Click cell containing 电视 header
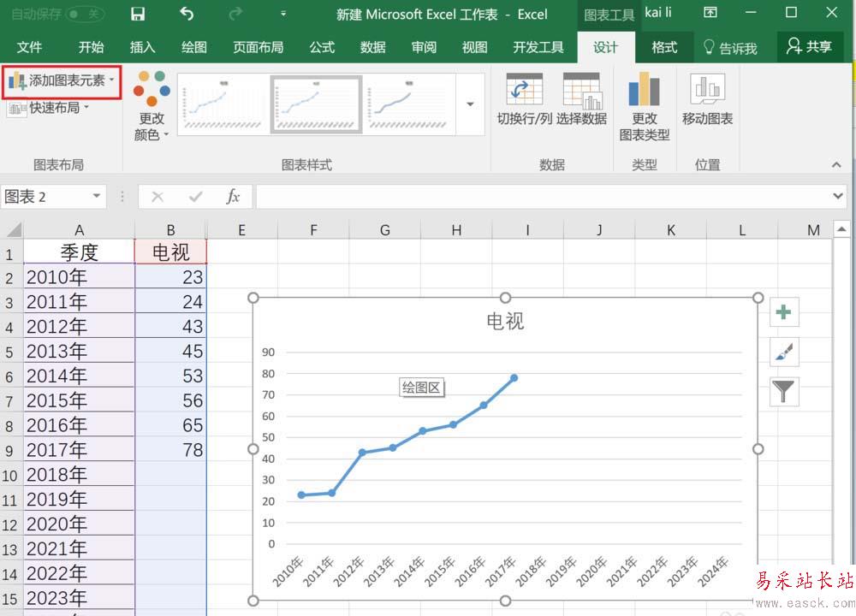 [171, 252]
